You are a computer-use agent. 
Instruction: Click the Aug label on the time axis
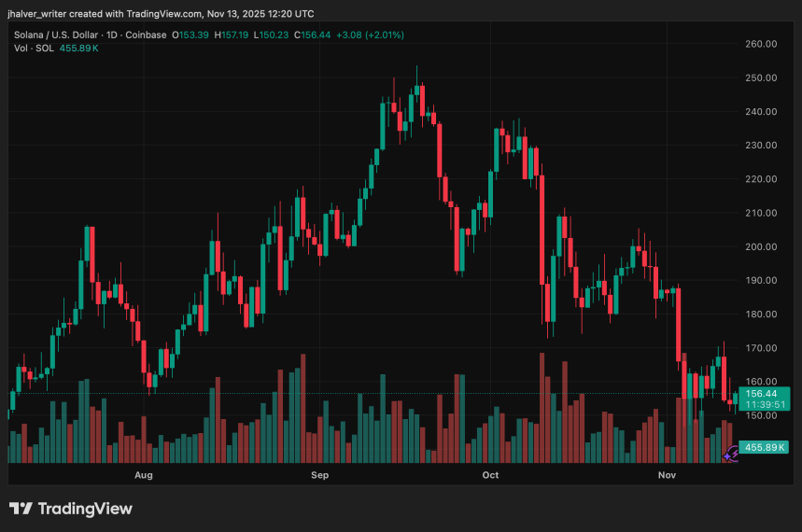pyautogui.click(x=143, y=475)
